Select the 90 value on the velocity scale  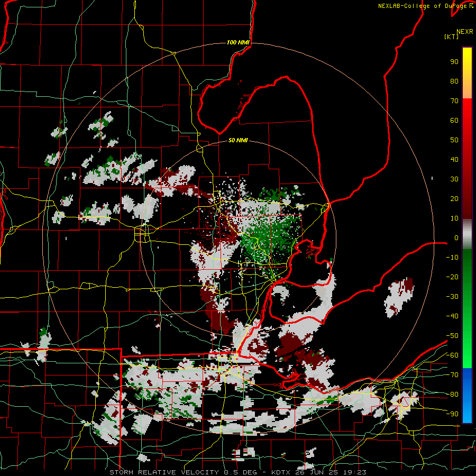click(454, 62)
